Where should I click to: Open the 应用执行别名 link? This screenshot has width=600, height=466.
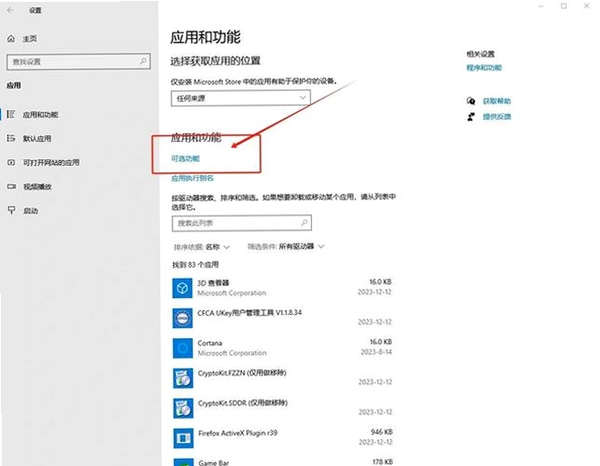click(x=192, y=178)
